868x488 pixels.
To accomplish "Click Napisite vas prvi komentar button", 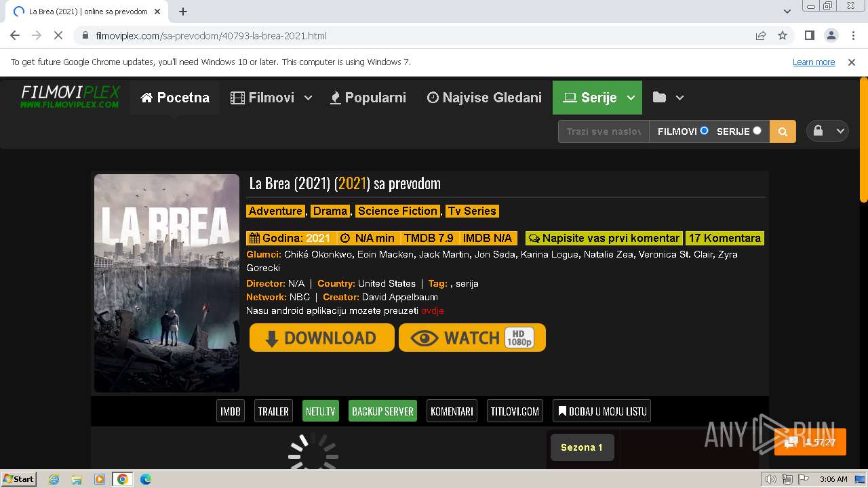I will click(604, 238).
